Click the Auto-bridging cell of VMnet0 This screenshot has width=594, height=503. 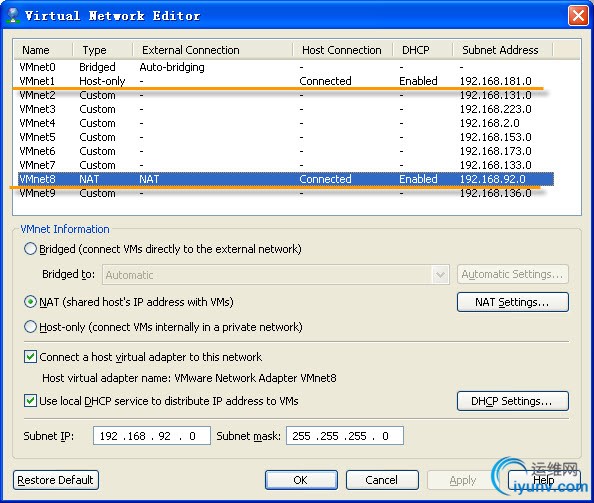[172, 67]
